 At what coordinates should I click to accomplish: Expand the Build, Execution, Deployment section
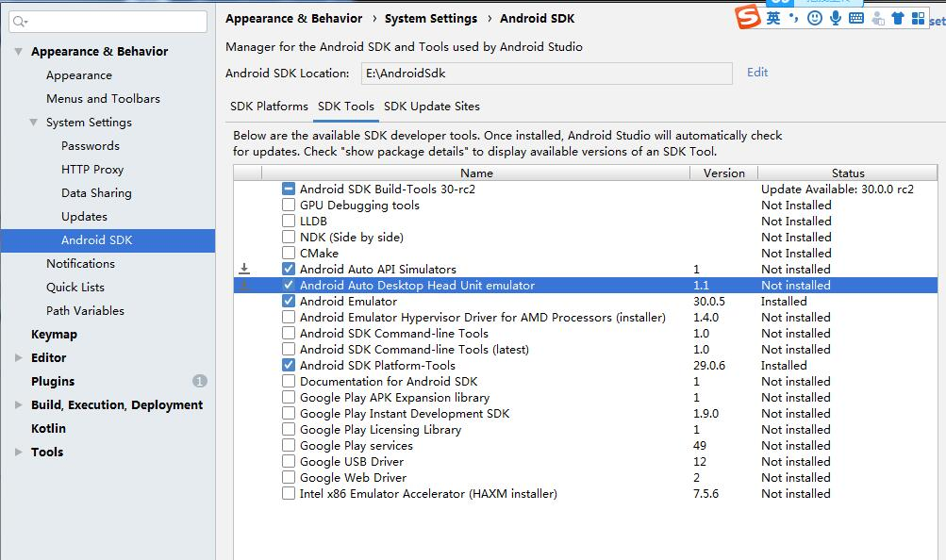pyautogui.click(x=19, y=405)
